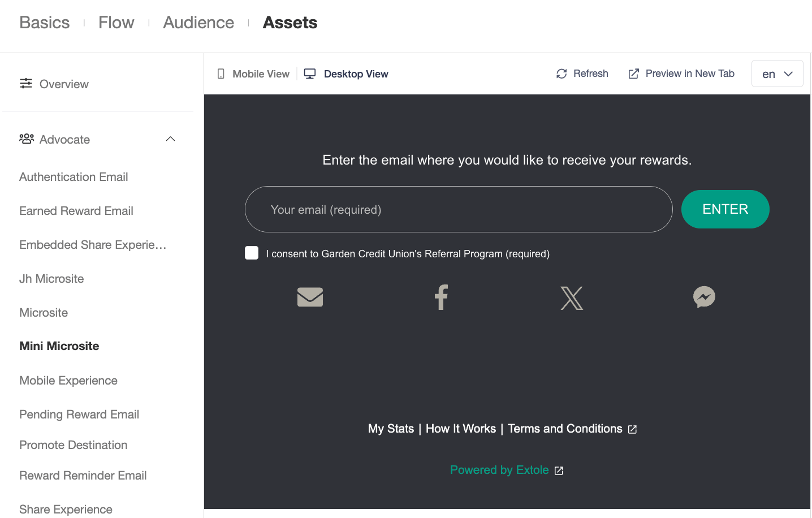Screen dimensions: 812x518
Task: Click the email share envelope icon
Action: pyautogui.click(x=310, y=297)
